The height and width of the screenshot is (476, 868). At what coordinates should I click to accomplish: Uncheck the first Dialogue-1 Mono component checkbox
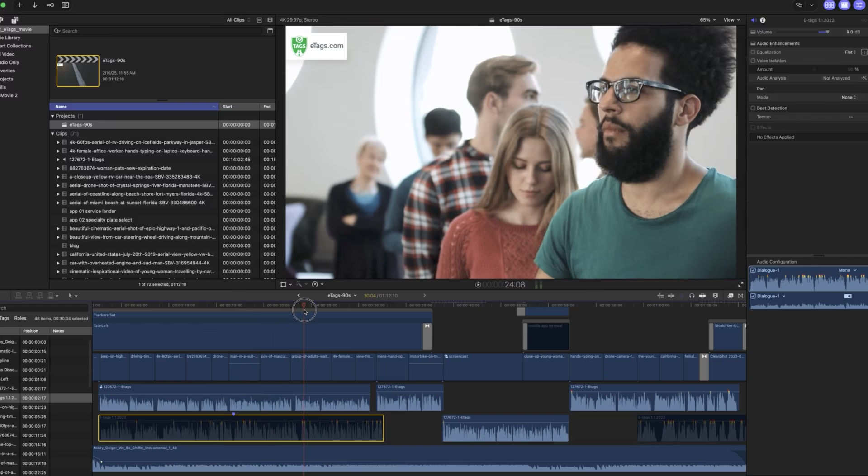(x=753, y=270)
